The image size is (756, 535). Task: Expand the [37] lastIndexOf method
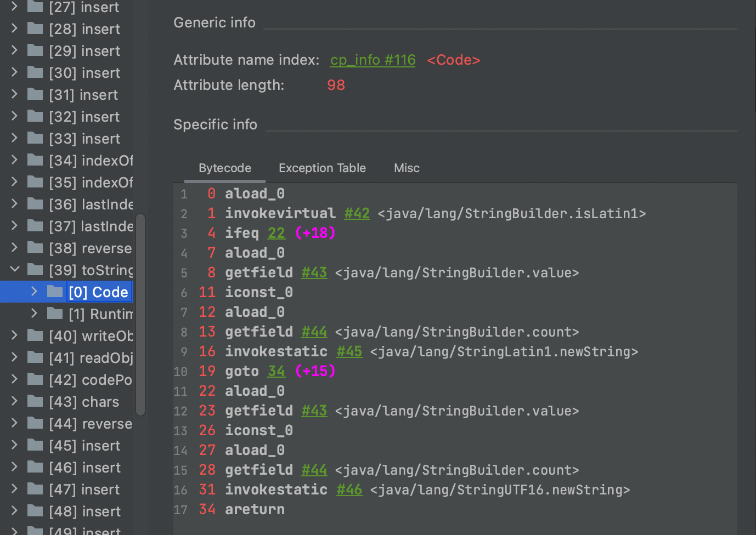point(15,225)
